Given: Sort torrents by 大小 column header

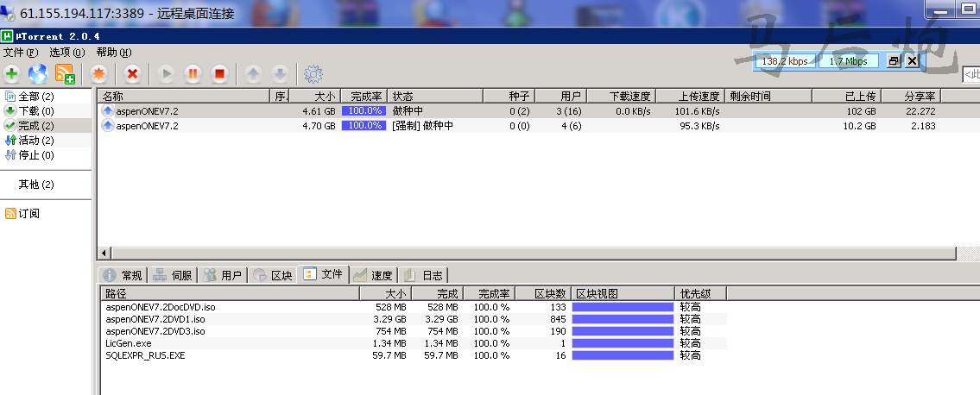Looking at the screenshot, I should (x=315, y=96).
